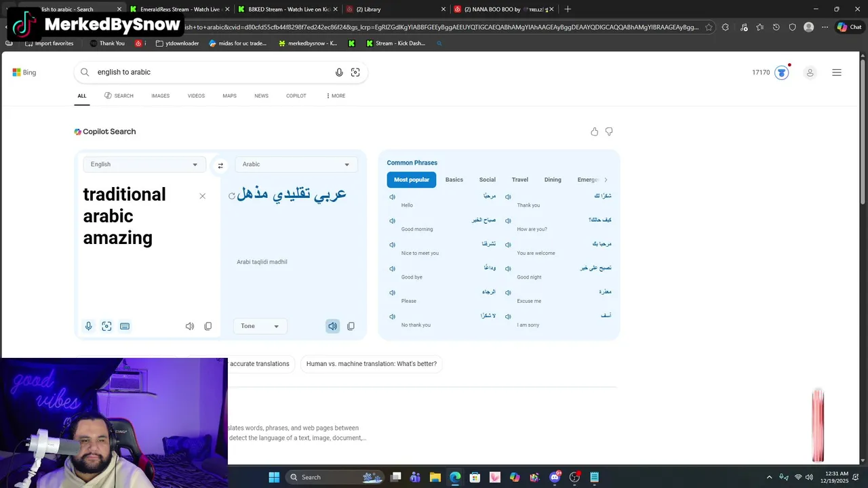Image resolution: width=868 pixels, height=488 pixels.
Task: Click the Bing search magnifier icon
Action: pos(85,72)
